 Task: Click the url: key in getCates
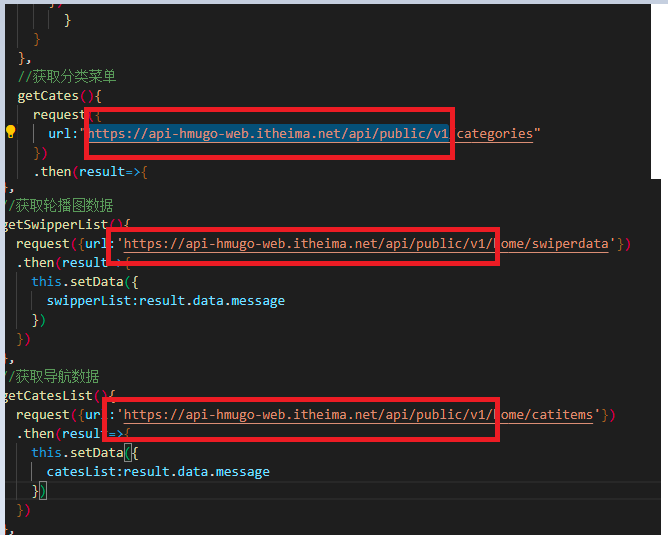click(63, 134)
